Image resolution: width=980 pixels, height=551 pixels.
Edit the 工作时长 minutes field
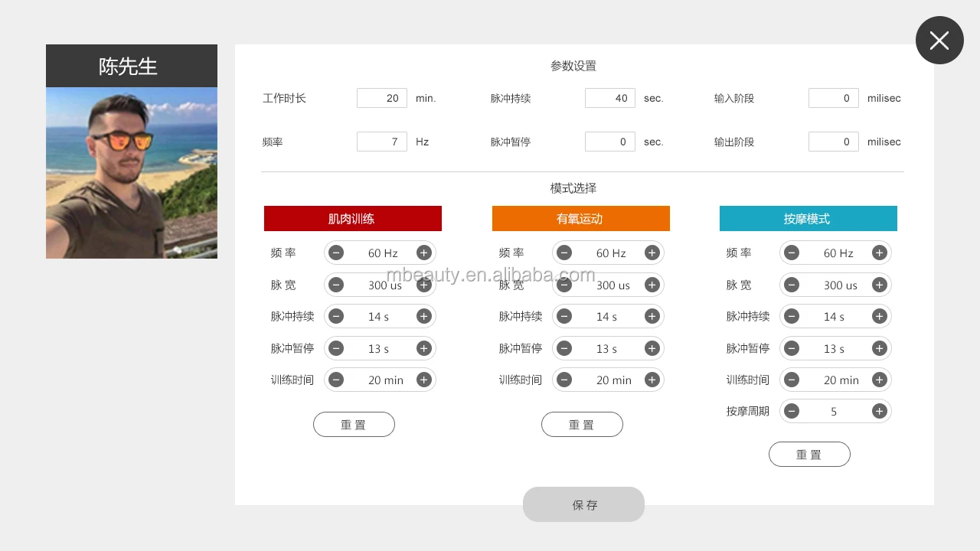coord(382,98)
